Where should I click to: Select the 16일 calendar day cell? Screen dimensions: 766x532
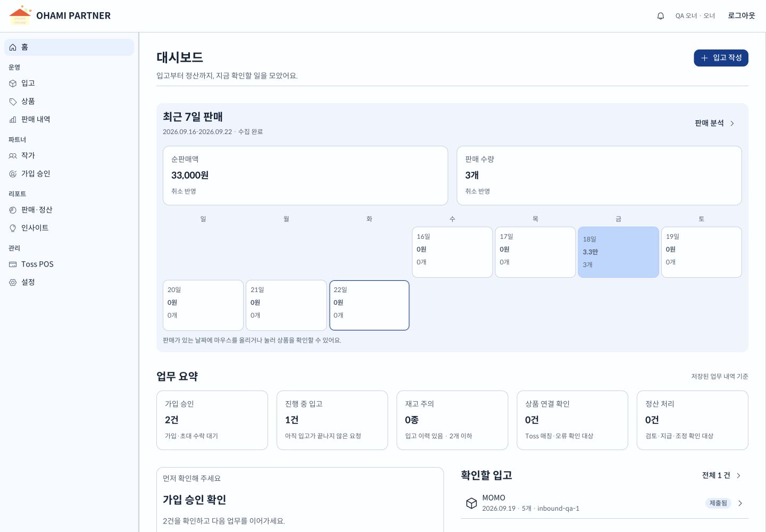(x=452, y=252)
